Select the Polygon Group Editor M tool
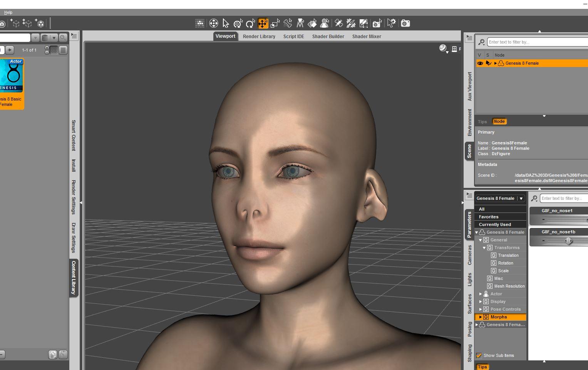The height and width of the screenshot is (370, 588). pos(300,23)
